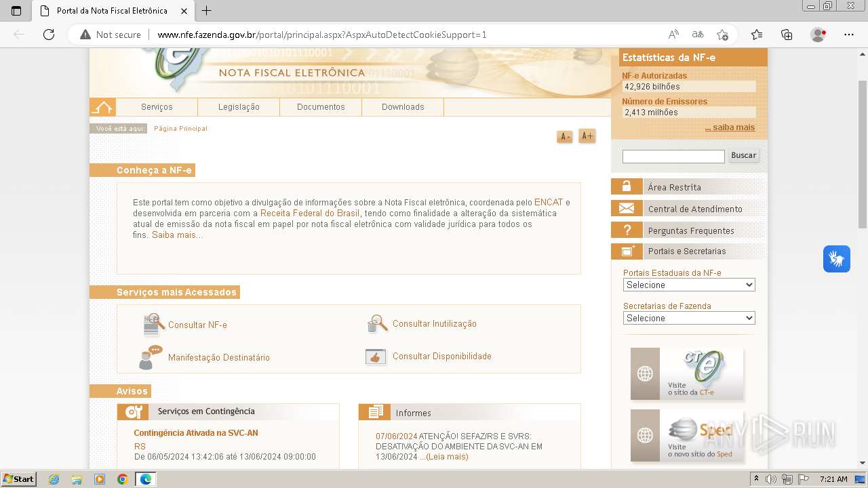The height and width of the screenshot is (488, 868).
Task: Select the Portal da Nota Fiscal Eletrônica tab
Action: (113, 11)
